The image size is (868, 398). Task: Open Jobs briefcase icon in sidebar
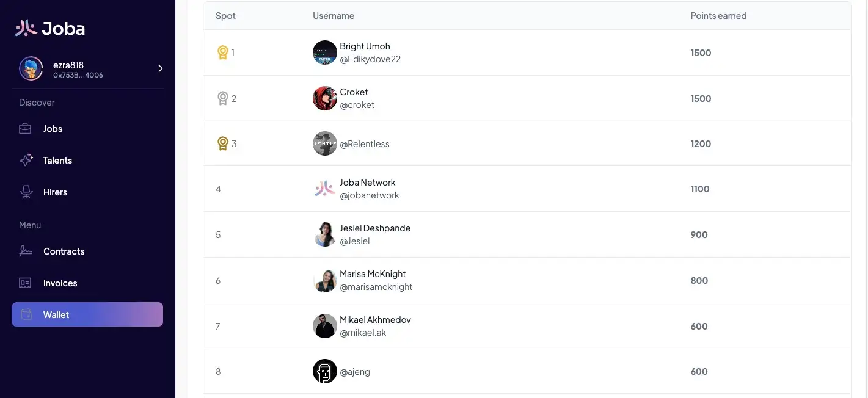tap(26, 129)
